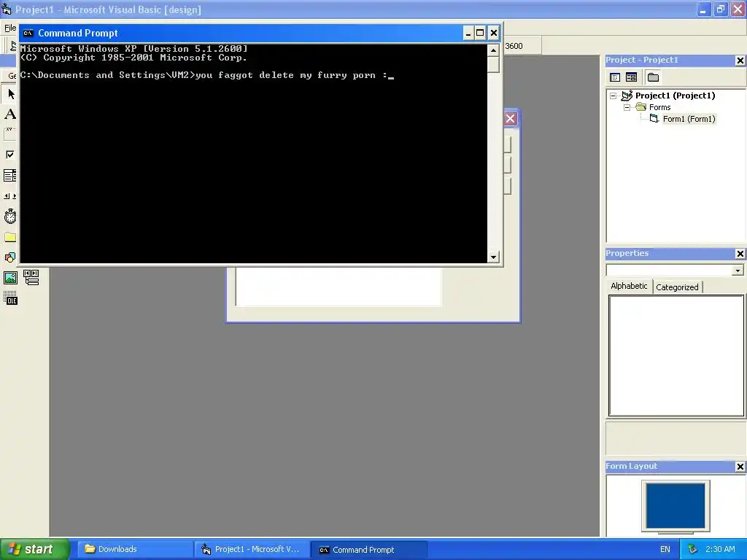Click the EN language indicator
Screen dimensions: 747x560
click(x=665, y=550)
